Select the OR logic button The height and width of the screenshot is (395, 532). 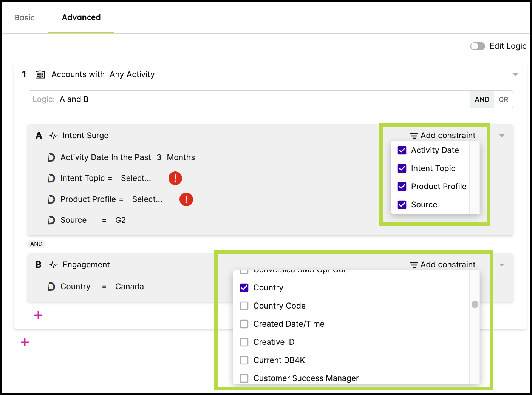503,99
